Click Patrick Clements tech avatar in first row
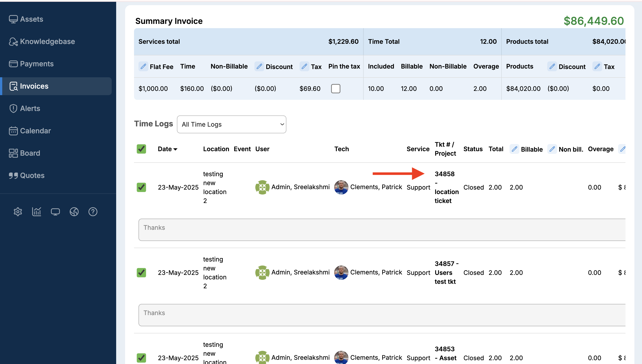Viewport: 642px width, 364px height. (x=341, y=187)
